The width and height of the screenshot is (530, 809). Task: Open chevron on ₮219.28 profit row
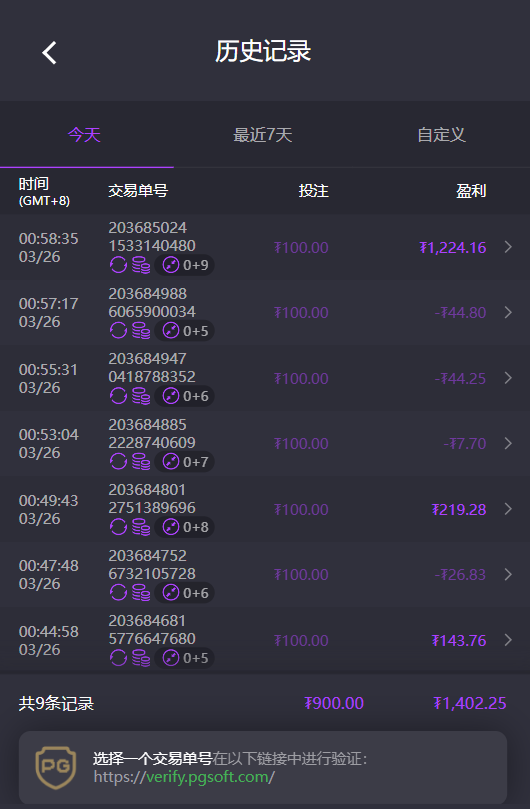(x=508, y=509)
